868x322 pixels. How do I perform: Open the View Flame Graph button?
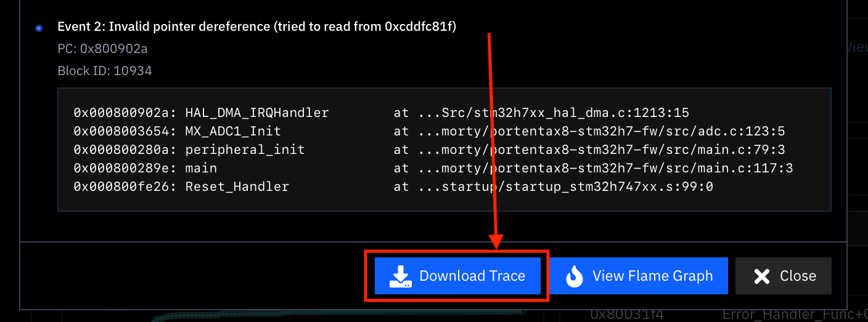tap(639, 276)
